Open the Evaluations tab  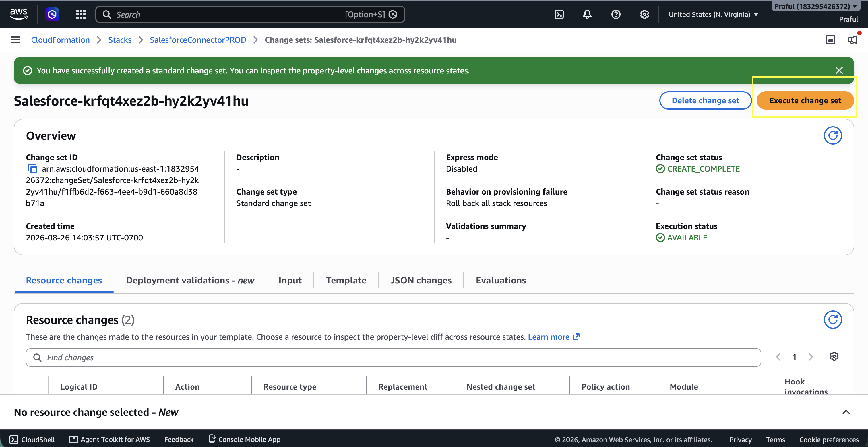pos(501,280)
